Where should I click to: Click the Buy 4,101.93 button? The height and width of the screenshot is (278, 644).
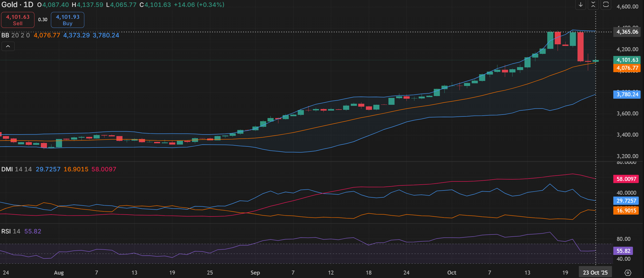(68, 20)
